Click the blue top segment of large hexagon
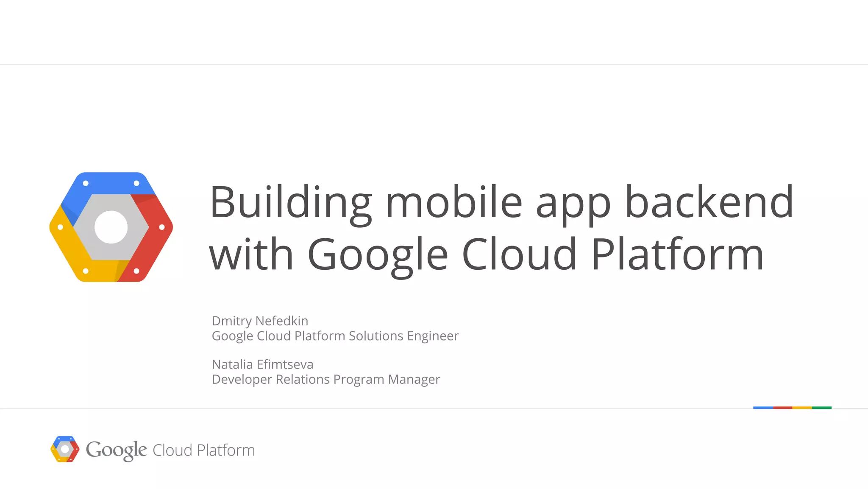This screenshot has width=868, height=489. [111, 183]
